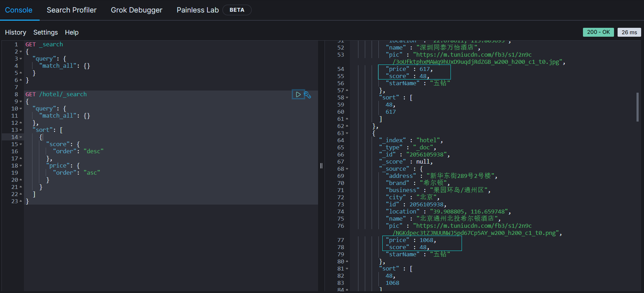The height and width of the screenshot is (293, 644).
Task: Collapse the query block fold at line 10
Action: [x=21, y=109]
